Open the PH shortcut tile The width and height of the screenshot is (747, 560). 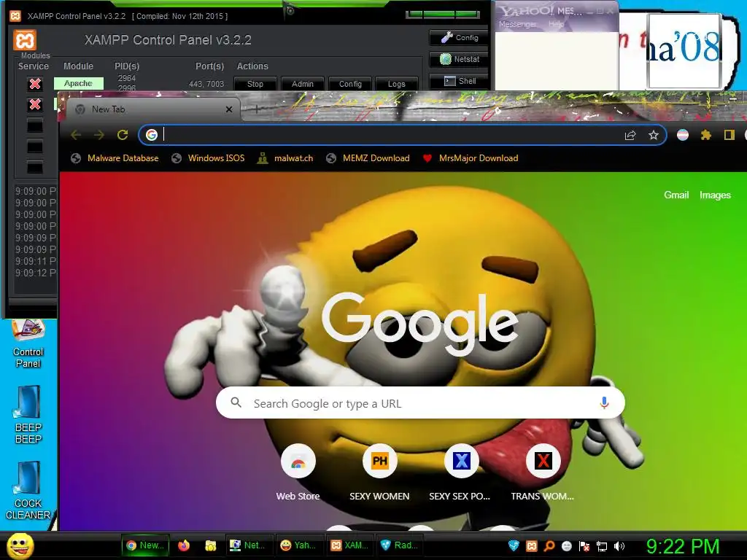(x=379, y=461)
